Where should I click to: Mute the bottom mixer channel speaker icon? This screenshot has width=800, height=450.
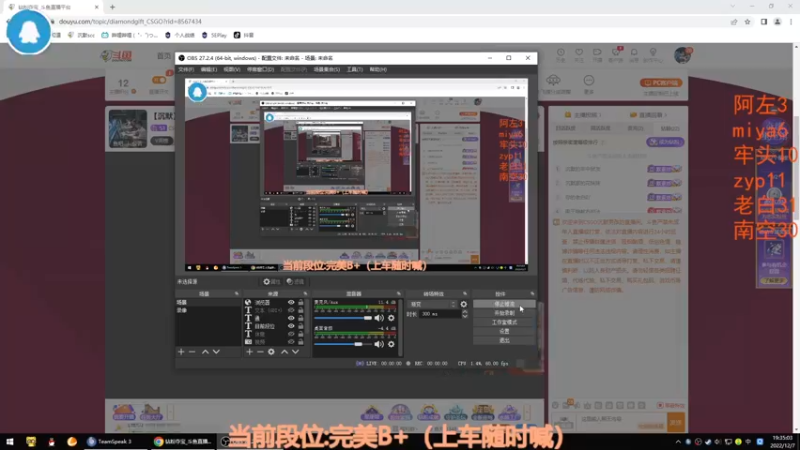pos(379,344)
